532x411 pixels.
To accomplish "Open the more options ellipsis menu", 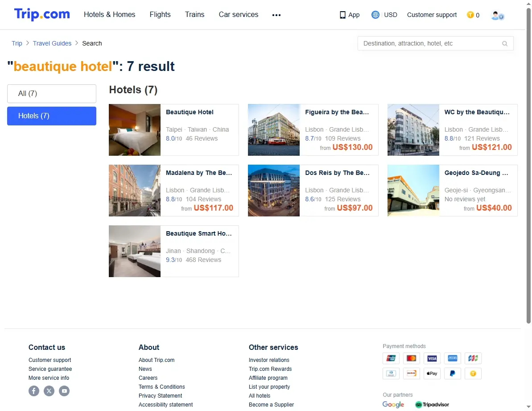I will [x=276, y=15].
